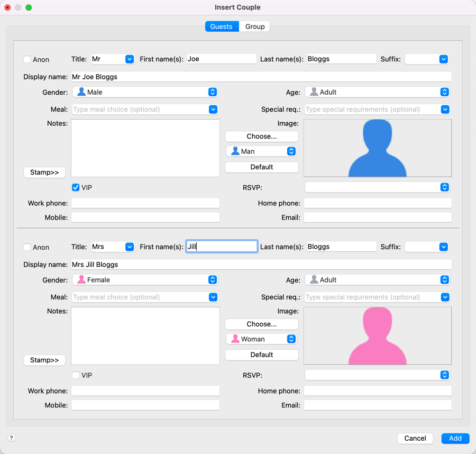Click Choose... for Joe's image
Viewport: 476px width, 454px height.
pos(261,137)
